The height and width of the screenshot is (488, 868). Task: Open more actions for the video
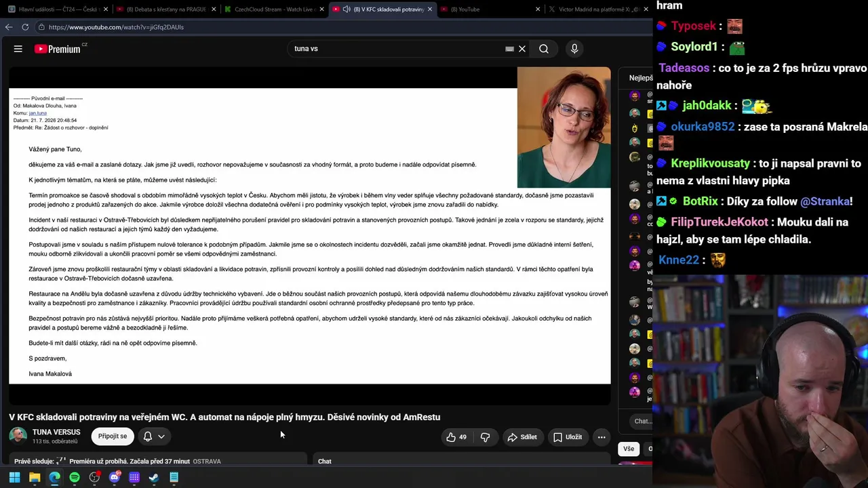pos(601,437)
